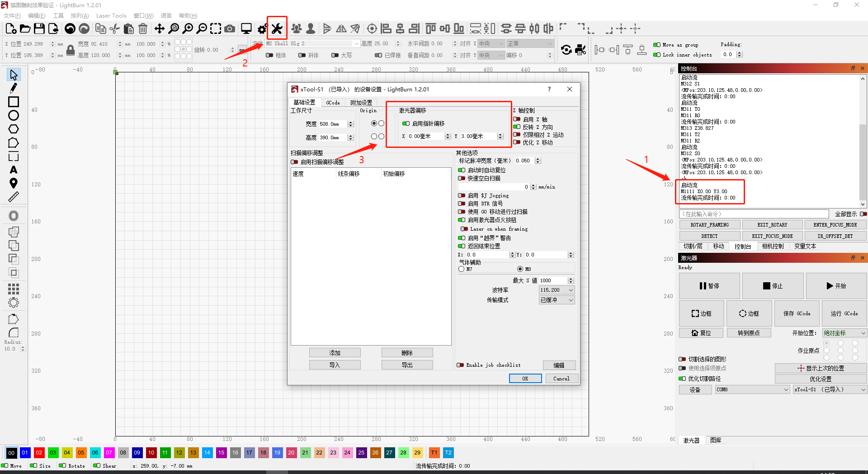
Task: Click the Redo icon in toolbar
Action: tap(84, 28)
